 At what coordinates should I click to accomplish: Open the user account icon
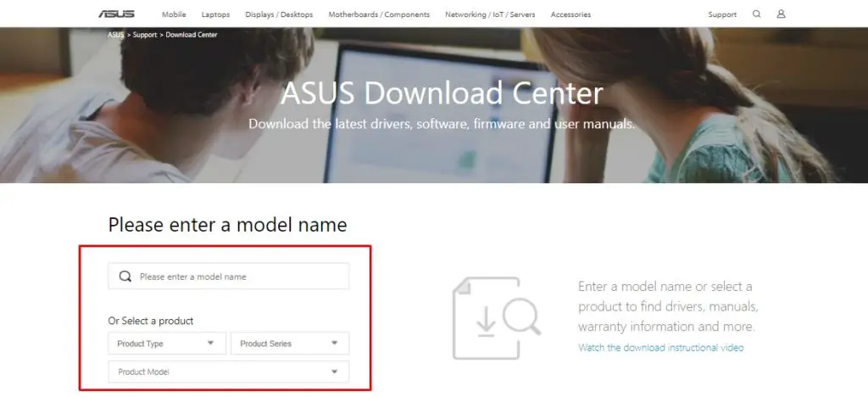(x=781, y=14)
